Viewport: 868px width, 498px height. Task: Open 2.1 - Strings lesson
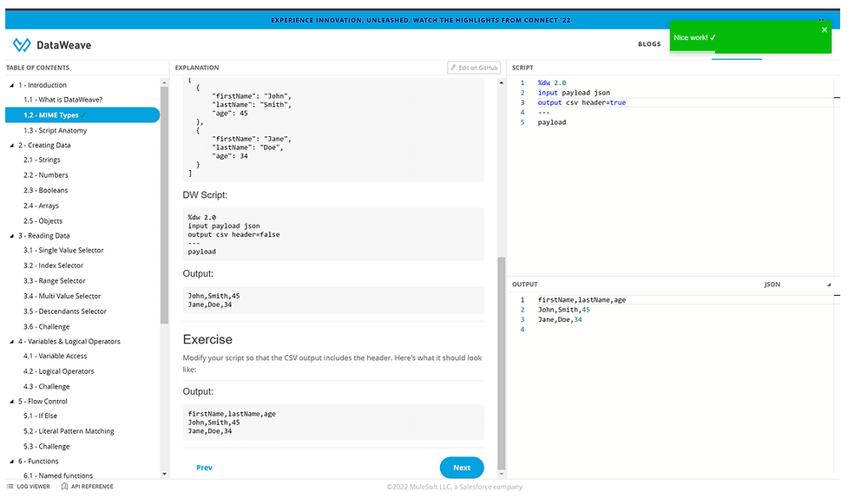[x=42, y=160]
